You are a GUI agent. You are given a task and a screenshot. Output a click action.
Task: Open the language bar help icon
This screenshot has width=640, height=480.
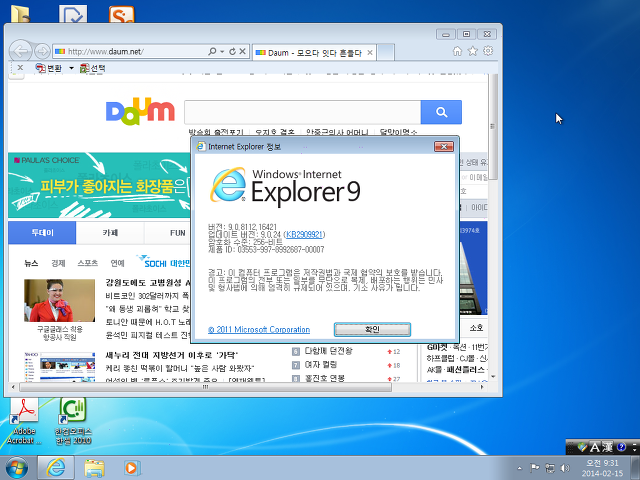tap(622, 447)
